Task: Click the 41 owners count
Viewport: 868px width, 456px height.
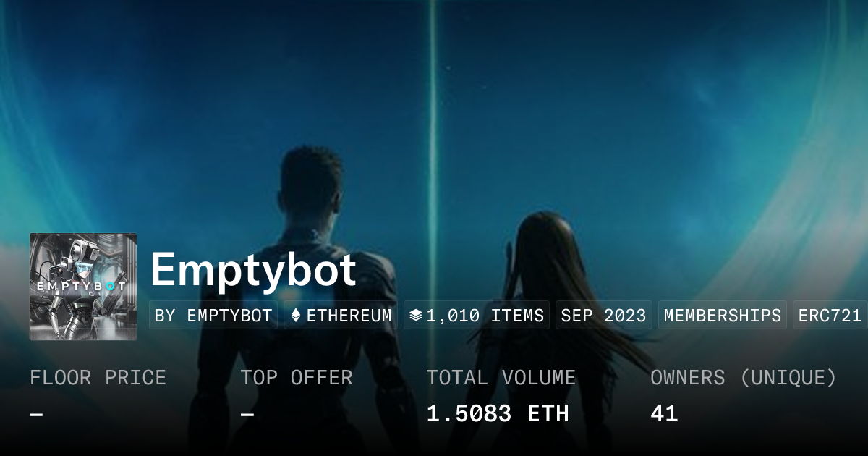Action: click(x=664, y=414)
